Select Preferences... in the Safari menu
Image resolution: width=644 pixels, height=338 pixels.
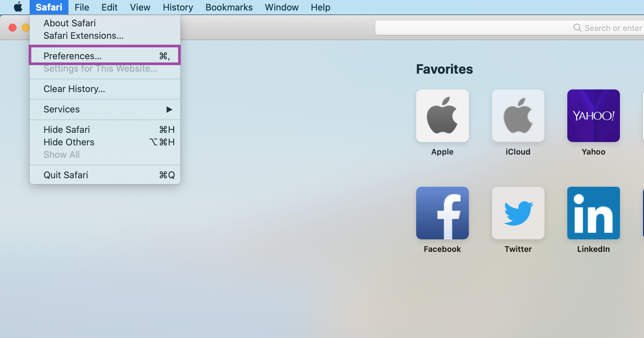[x=105, y=56]
